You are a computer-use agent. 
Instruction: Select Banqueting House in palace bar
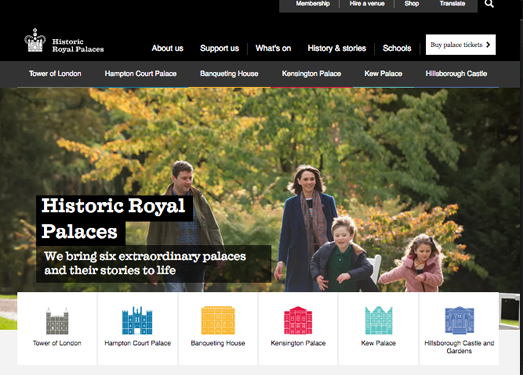229,74
